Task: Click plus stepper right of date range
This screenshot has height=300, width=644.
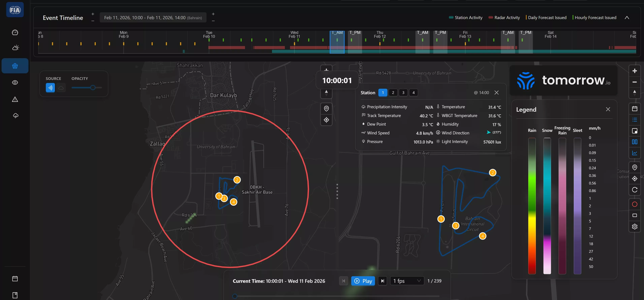Action: (213, 14)
